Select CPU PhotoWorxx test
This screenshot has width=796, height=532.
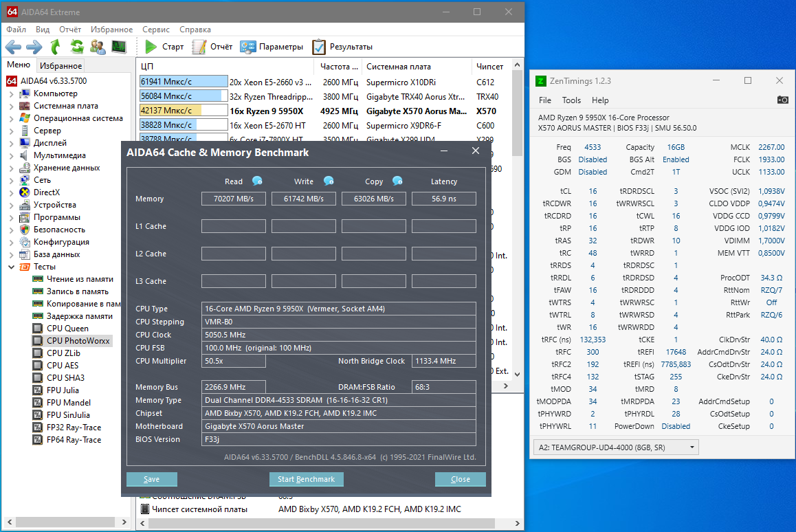pyautogui.click(x=78, y=341)
